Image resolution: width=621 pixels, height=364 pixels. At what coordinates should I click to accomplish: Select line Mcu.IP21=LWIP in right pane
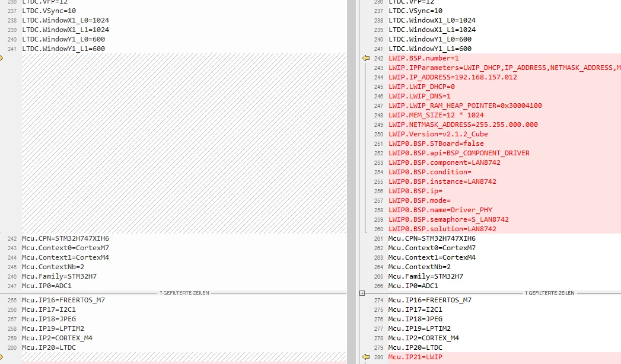415,357
